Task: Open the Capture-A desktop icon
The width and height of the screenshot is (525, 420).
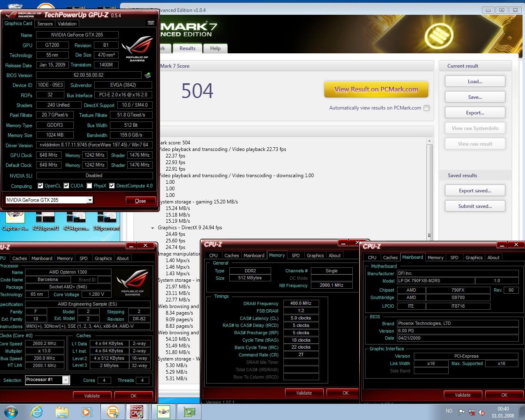Action: pos(15,220)
